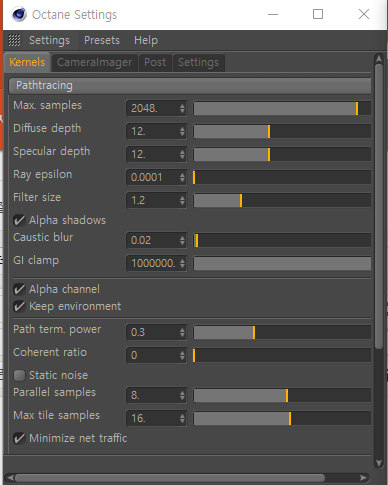Click the scroll up arrow at top right
Viewport: 388px width, 485px height.
click(x=379, y=59)
